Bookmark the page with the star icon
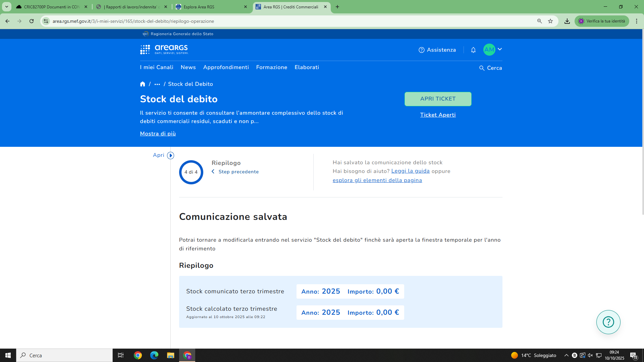The image size is (644, 362). click(550, 21)
